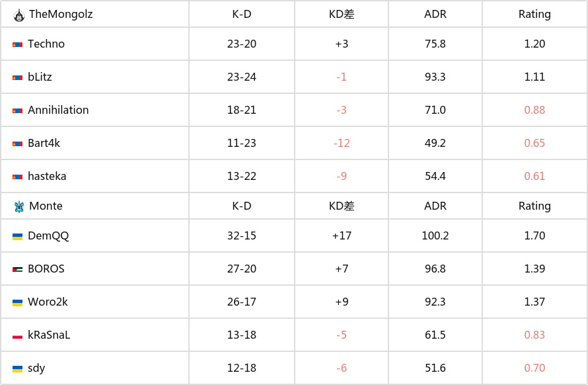This screenshot has height=385, width=588.
Task: Select the TheMongolz team name
Action: click(x=61, y=15)
